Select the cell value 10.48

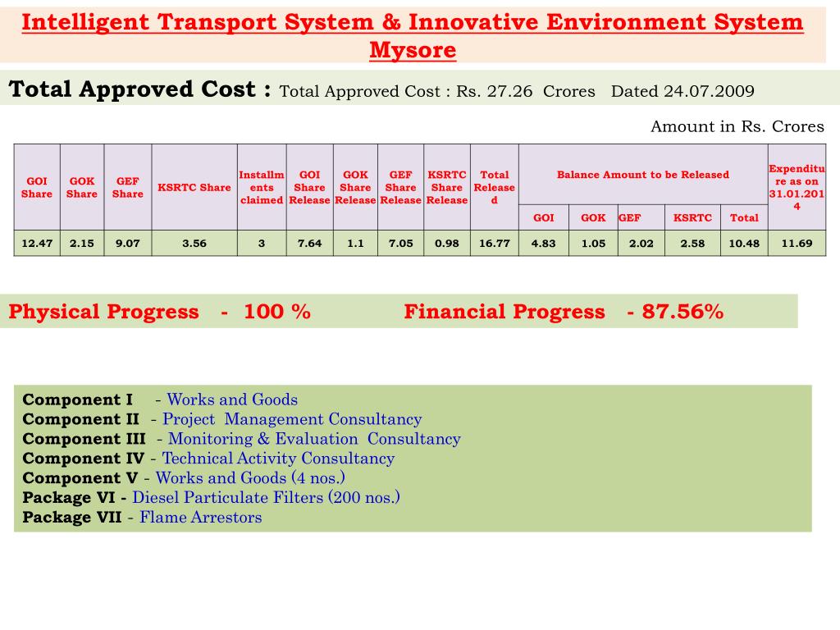[x=744, y=243]
